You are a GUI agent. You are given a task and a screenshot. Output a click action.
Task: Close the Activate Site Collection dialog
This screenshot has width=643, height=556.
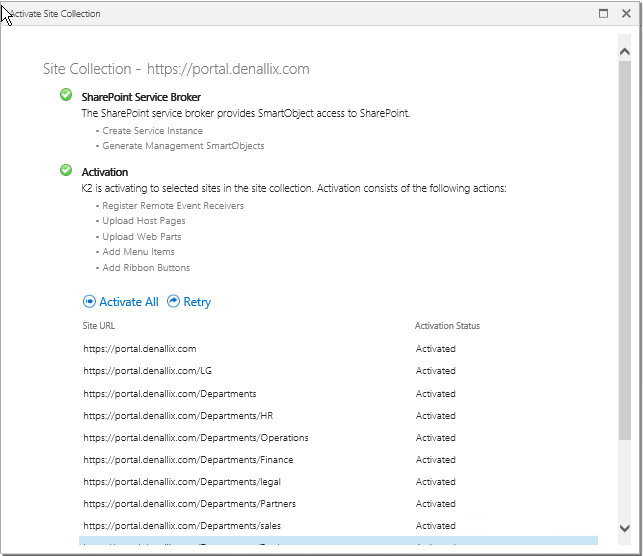click(626, 14)
